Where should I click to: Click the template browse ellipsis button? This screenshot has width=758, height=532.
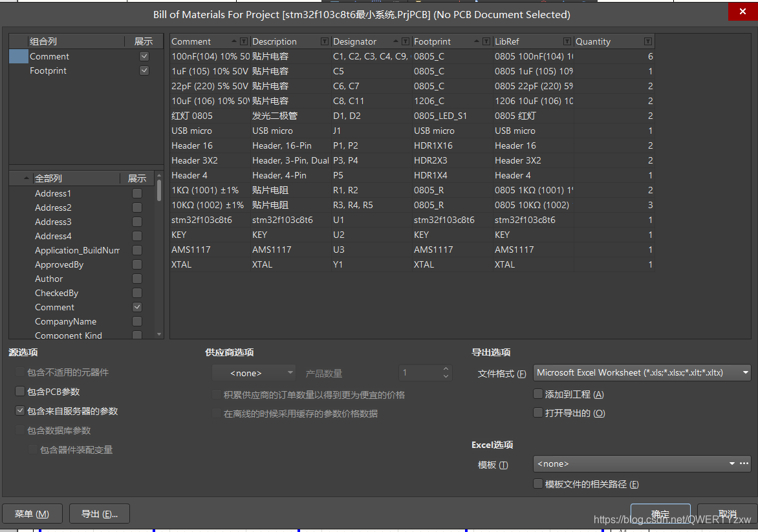[x=744, y=463]
